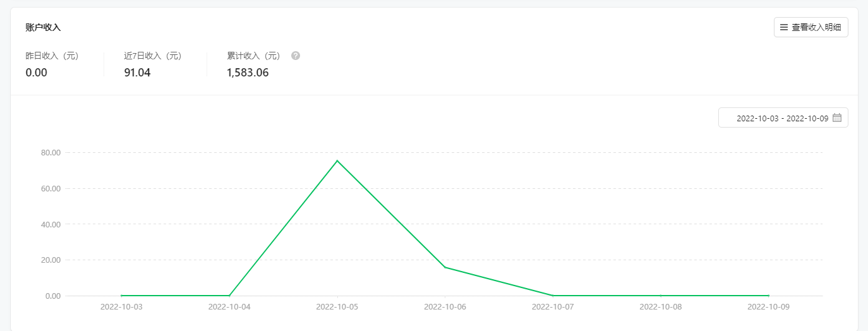Image resolution: width=868 pixels, height=331 pixels.
Task: Click the list icon on 查看收入明细 button
Action: [784, 27]
